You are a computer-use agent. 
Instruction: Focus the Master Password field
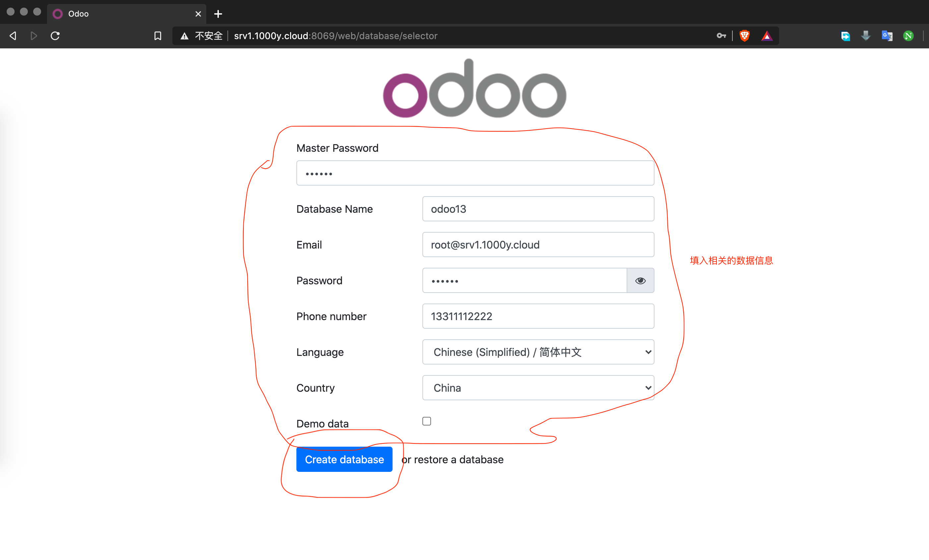[x=475, y=173]
